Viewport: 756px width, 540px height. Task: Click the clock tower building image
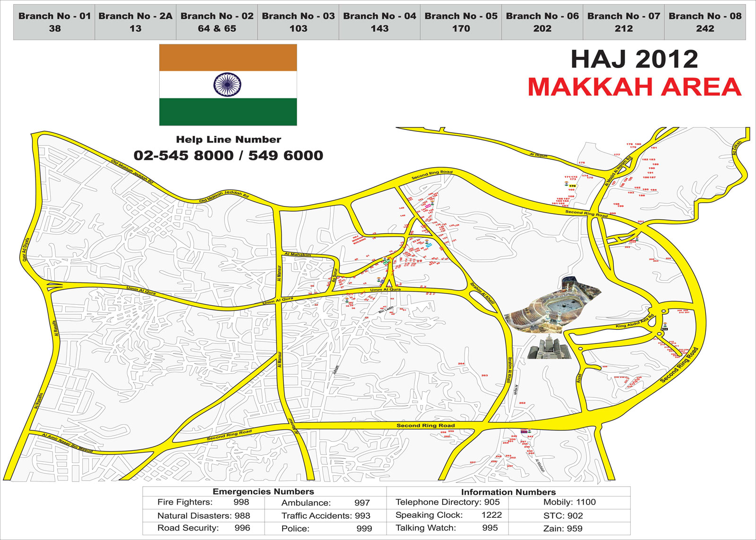(x=549, y=346)
